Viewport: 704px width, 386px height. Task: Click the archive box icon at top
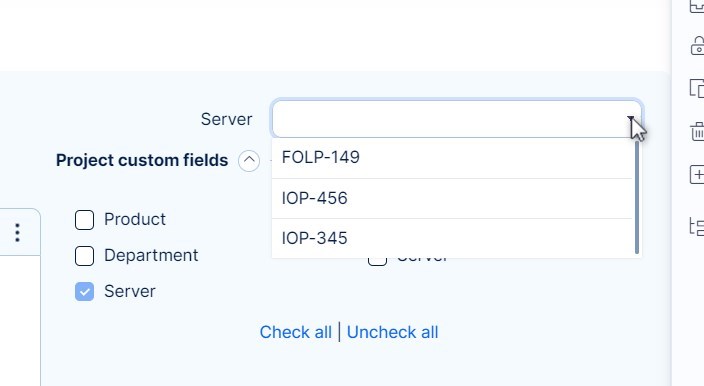pos(697,6)
